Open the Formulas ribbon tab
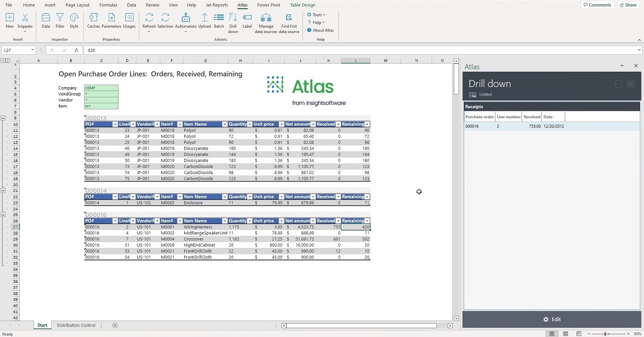 [108, 5]
